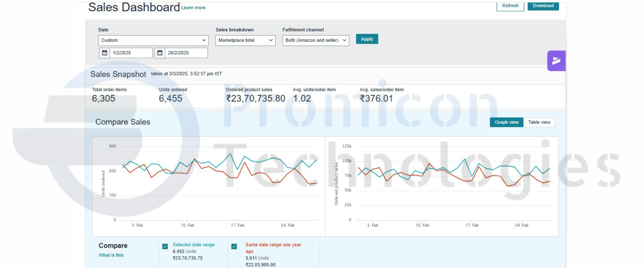Click the What is this link
Image resolution: width=644 pixels, height=268 pixels.
point(111,255)
